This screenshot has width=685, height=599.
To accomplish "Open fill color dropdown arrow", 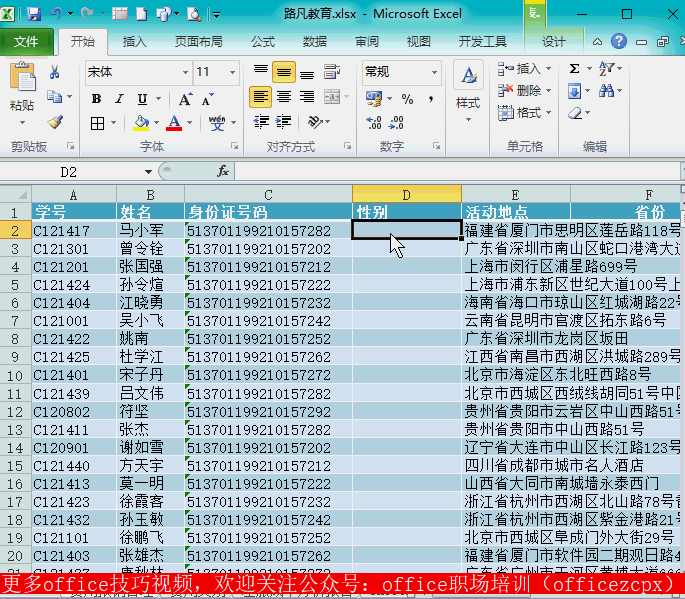I will coord(156,123).
